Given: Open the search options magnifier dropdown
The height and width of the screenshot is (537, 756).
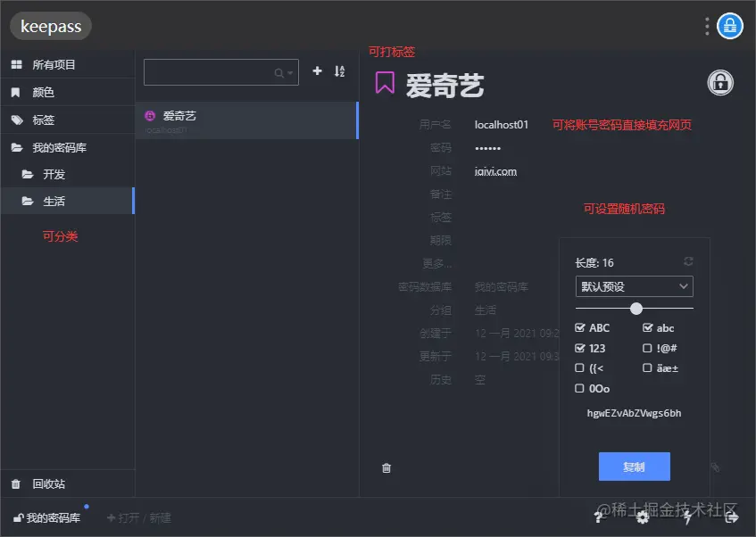Looking at the screenshot, I should (x=284, y=73).
